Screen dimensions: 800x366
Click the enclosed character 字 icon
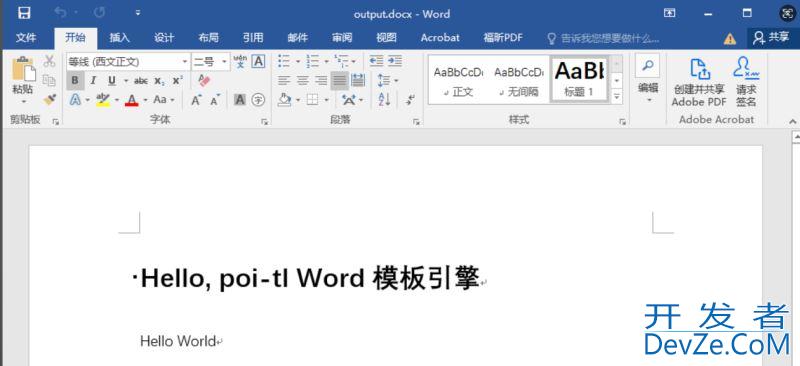[259, 100]
